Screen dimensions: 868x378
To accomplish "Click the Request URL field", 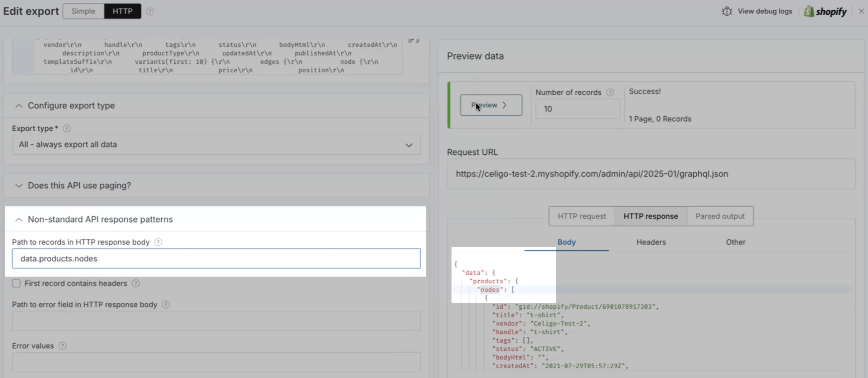I will (x=651, y=174).
